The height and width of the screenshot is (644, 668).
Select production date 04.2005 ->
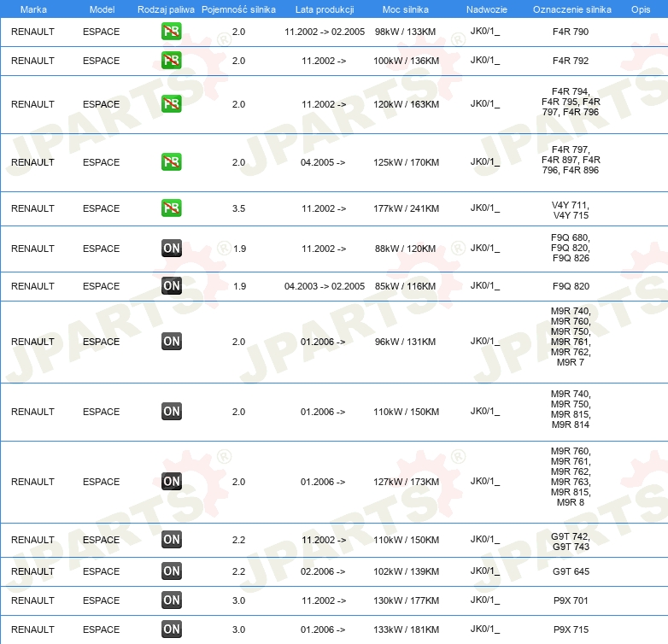coord(323,162)
